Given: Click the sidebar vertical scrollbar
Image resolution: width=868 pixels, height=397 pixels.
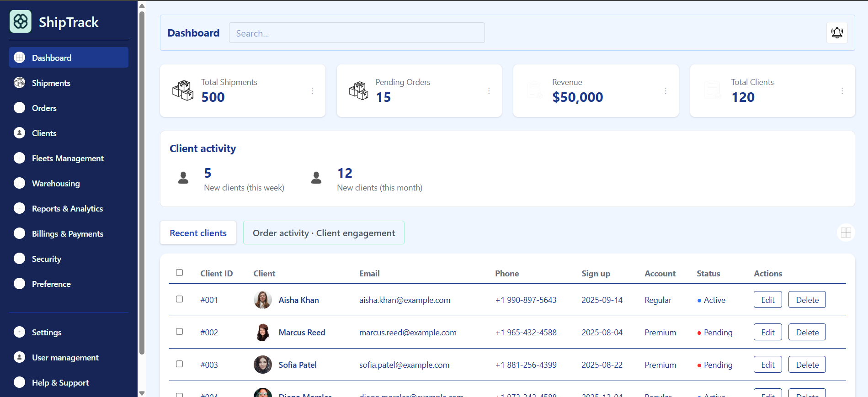Looking at the screenshot, I should coord(142,183).
